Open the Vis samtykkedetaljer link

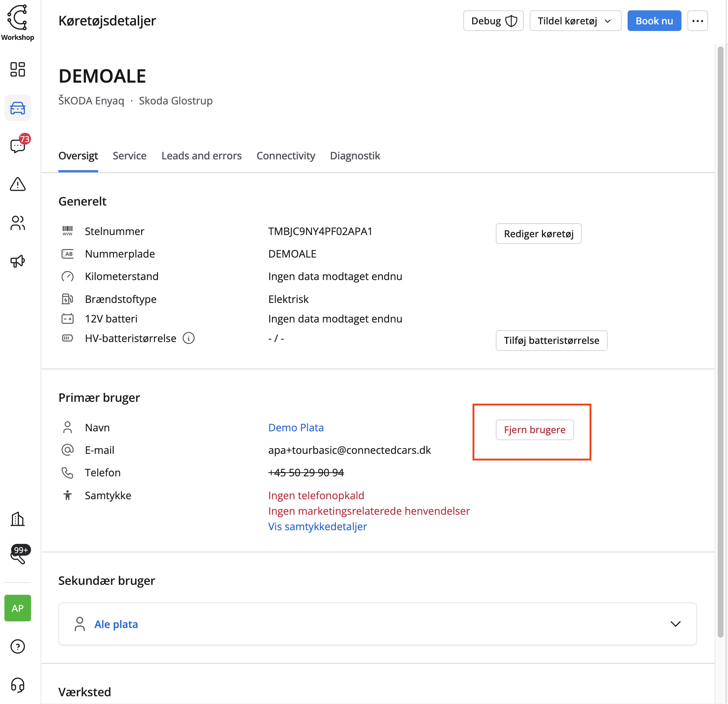[317, 527]
